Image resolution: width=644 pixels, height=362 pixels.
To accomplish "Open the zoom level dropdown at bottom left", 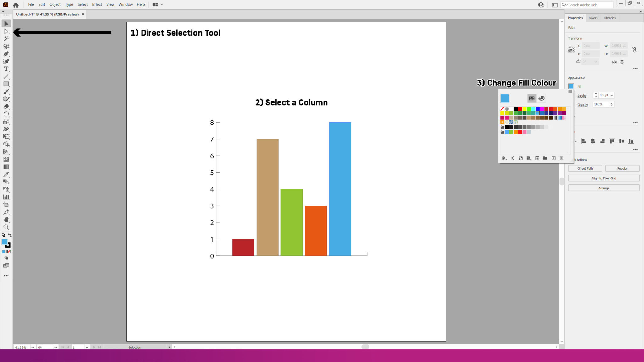I will 32,347.
